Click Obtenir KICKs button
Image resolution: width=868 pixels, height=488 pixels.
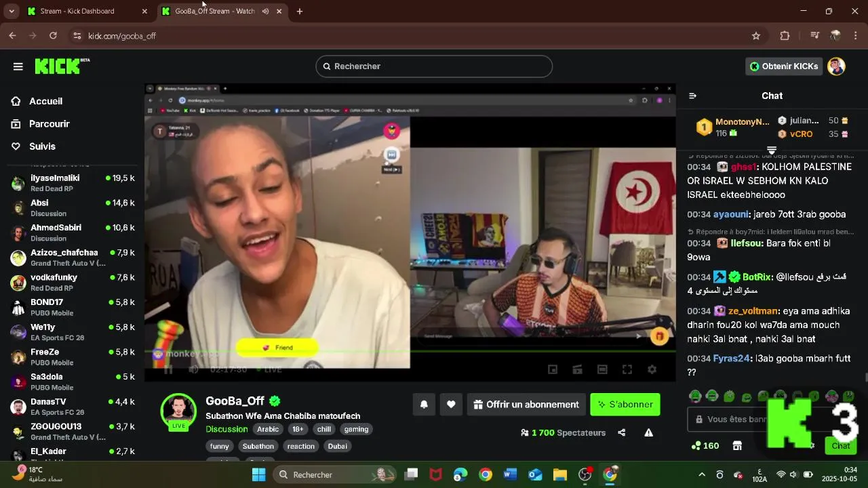pyautogui.click(x=784, y=66)
